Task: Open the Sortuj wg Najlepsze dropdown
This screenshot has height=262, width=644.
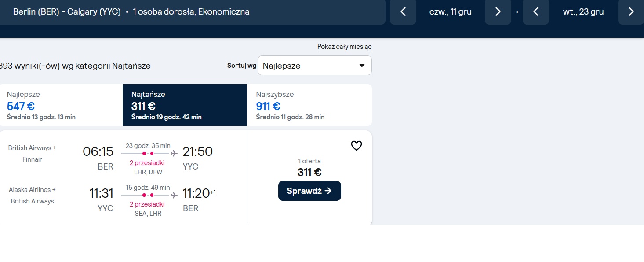Action: point(315,66)
